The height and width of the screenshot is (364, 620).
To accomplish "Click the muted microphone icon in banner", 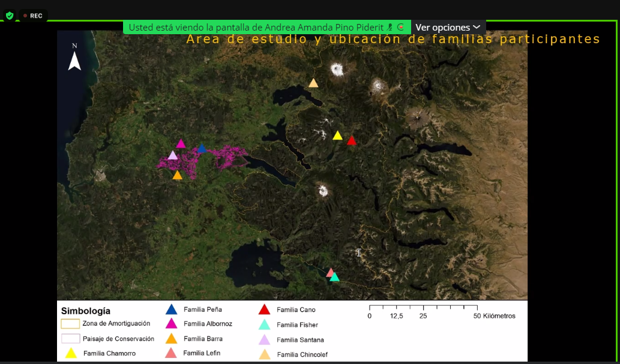I will [390, 28].
